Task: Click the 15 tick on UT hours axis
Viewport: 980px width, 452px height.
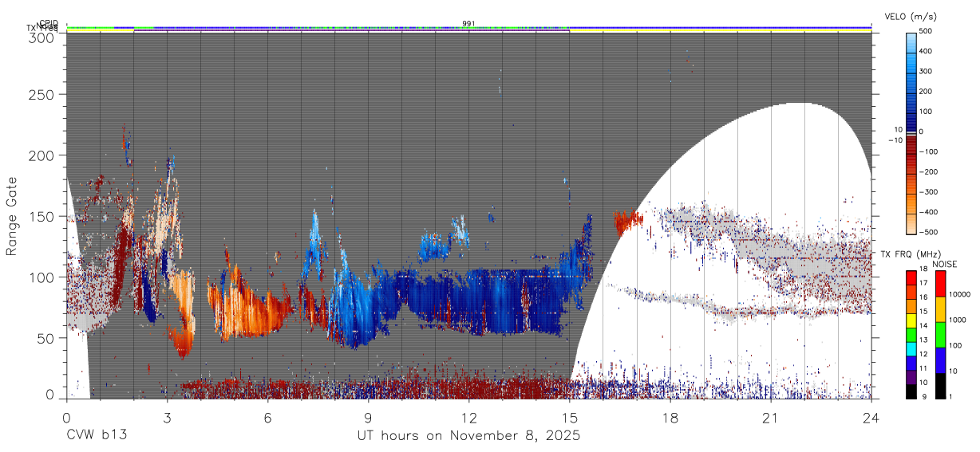Action: (570, 417)
